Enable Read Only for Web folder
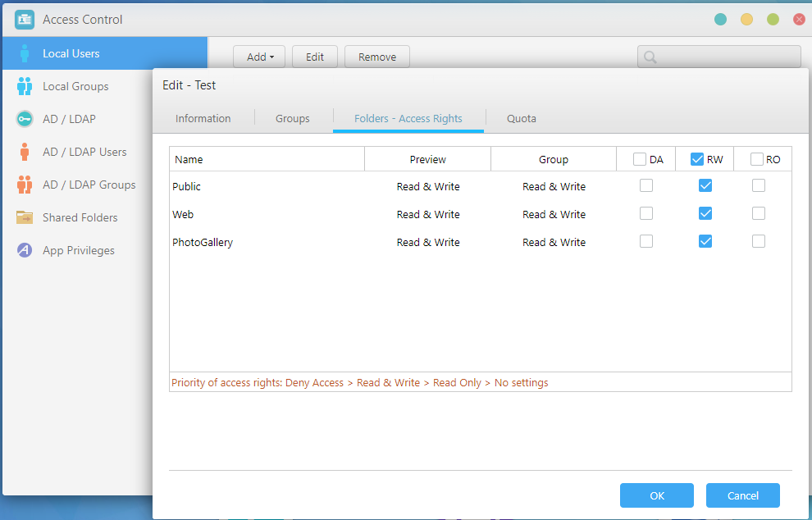 click(759, 213)
